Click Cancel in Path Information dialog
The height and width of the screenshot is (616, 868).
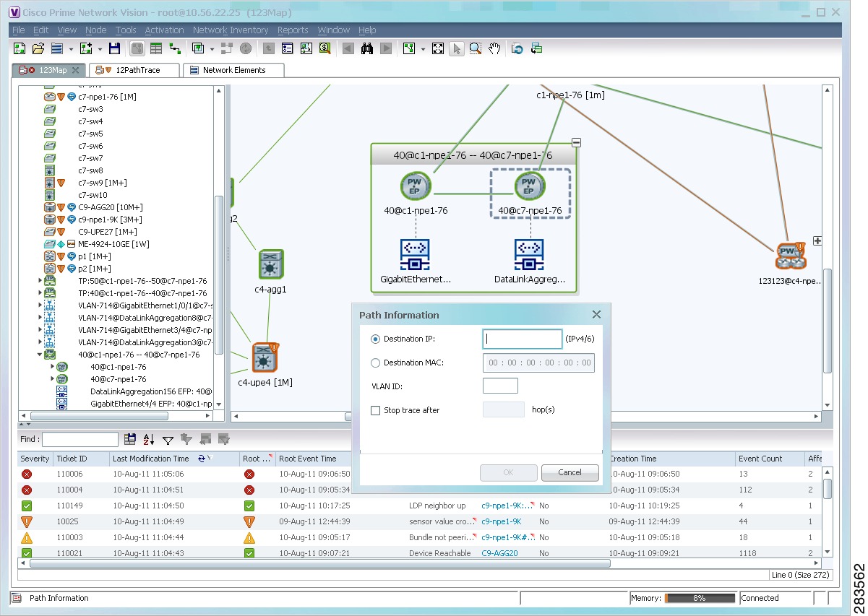point(570,472)
